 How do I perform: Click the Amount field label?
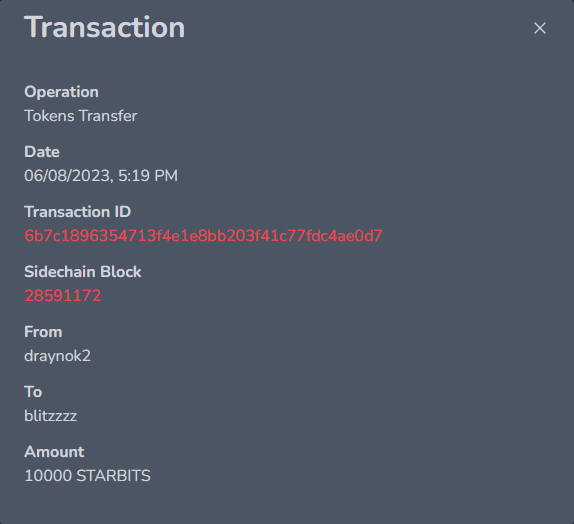[x=54, y=452]
